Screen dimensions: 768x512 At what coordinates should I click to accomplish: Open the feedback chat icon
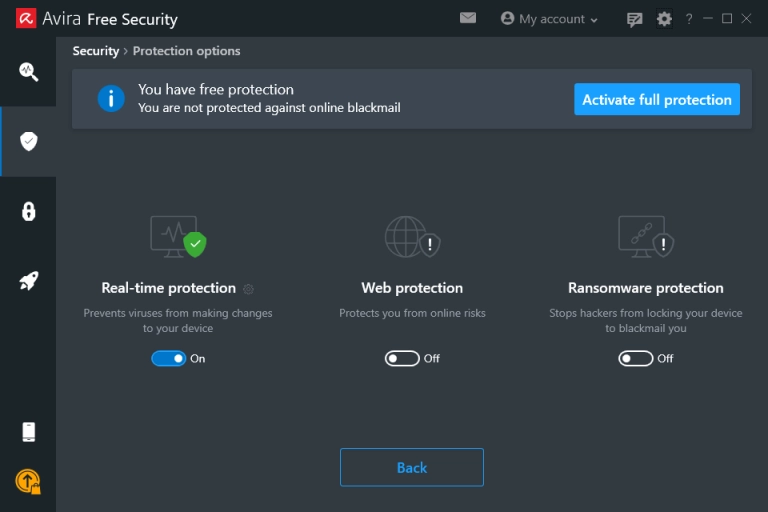634,20
